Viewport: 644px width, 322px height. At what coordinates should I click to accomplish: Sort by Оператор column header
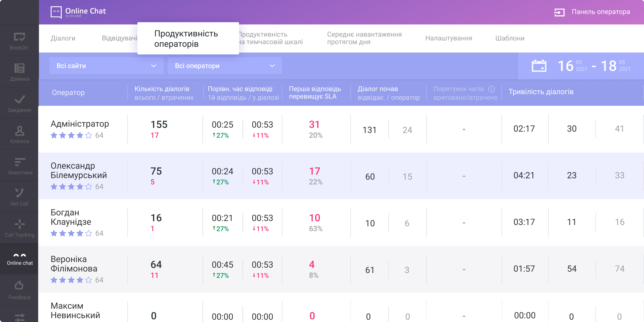tap(68, 93)
